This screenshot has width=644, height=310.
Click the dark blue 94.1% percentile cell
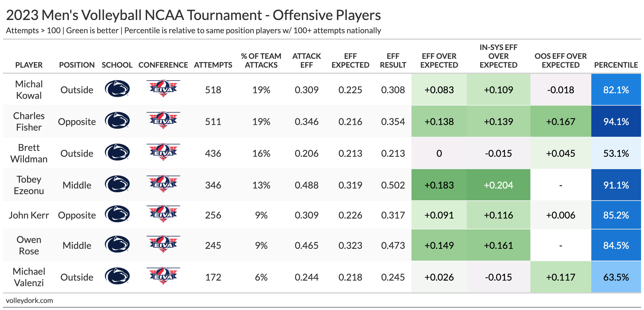(x=616, y=121)
